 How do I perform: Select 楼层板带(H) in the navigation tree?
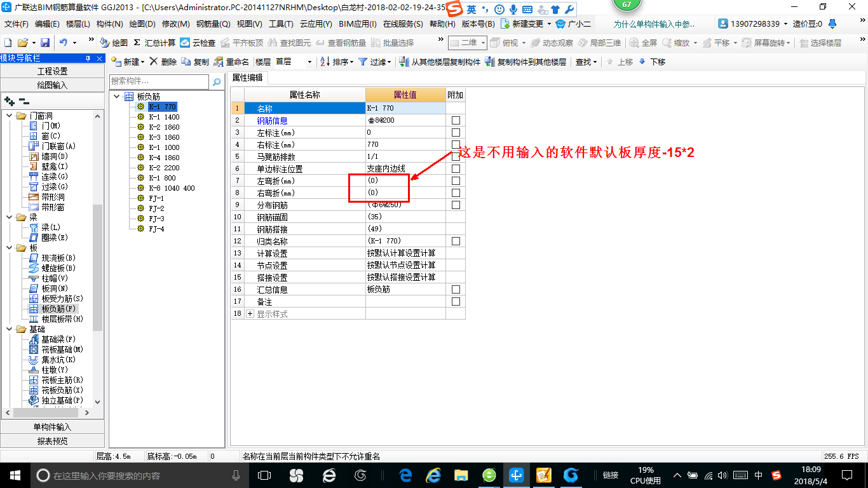point(57,319)
